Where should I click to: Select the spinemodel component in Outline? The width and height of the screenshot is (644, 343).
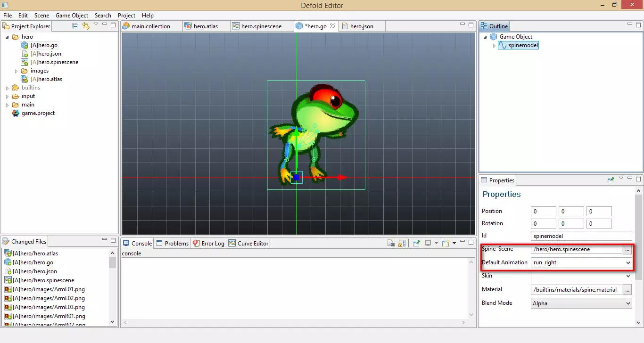click(x=523, y=45)
